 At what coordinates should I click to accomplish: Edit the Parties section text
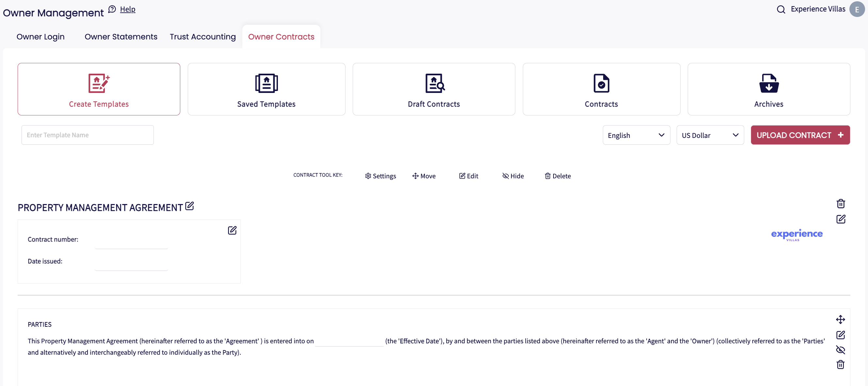point(840,334)
